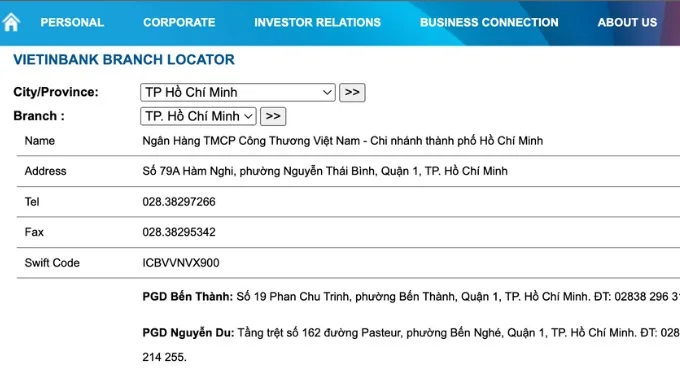Click the home icon in navigation bar
Screen dimensions: 680x382
click(11, 22)
